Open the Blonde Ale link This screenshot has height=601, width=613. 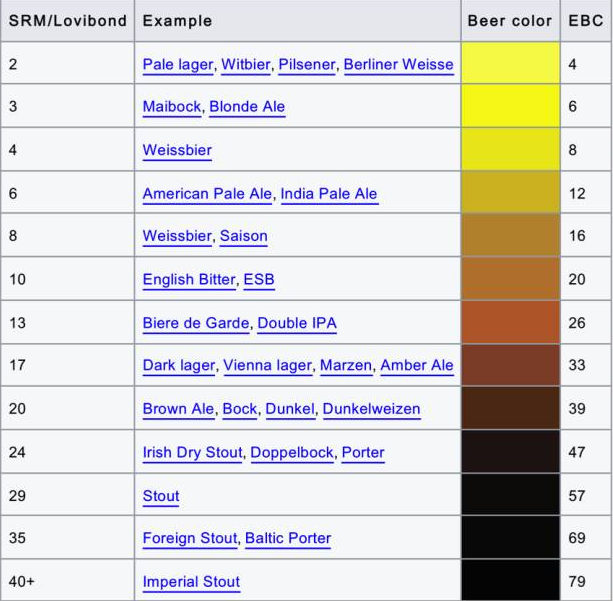[x=247, y=107]
